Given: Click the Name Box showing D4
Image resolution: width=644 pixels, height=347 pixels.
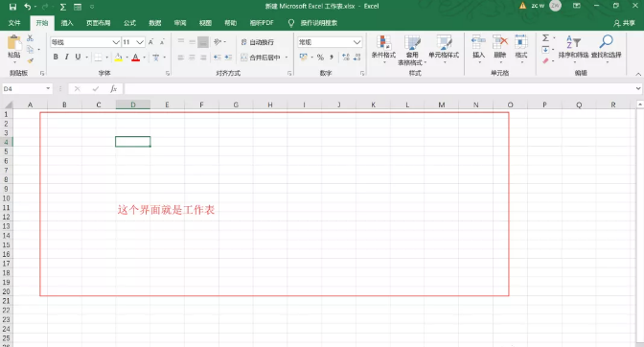Looking at the screenshot, I should (27, 89).
